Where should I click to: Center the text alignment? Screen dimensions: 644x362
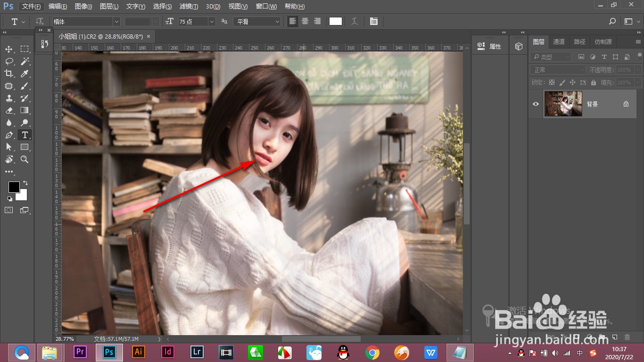(x=305, y=22)
